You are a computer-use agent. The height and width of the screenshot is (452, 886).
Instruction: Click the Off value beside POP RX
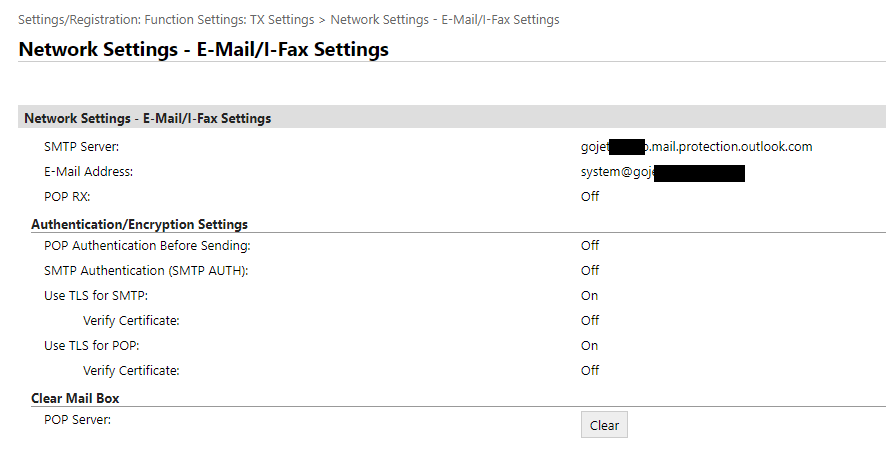point(590,197)
